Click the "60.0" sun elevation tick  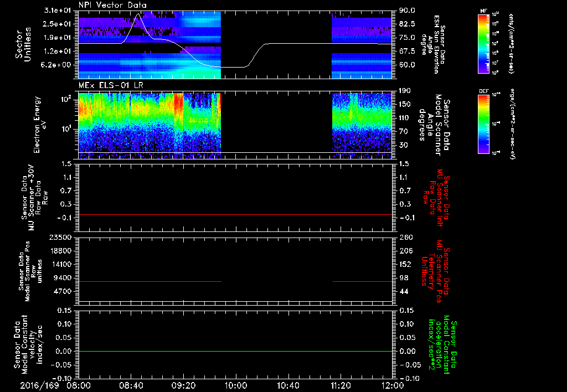point(407,65)
